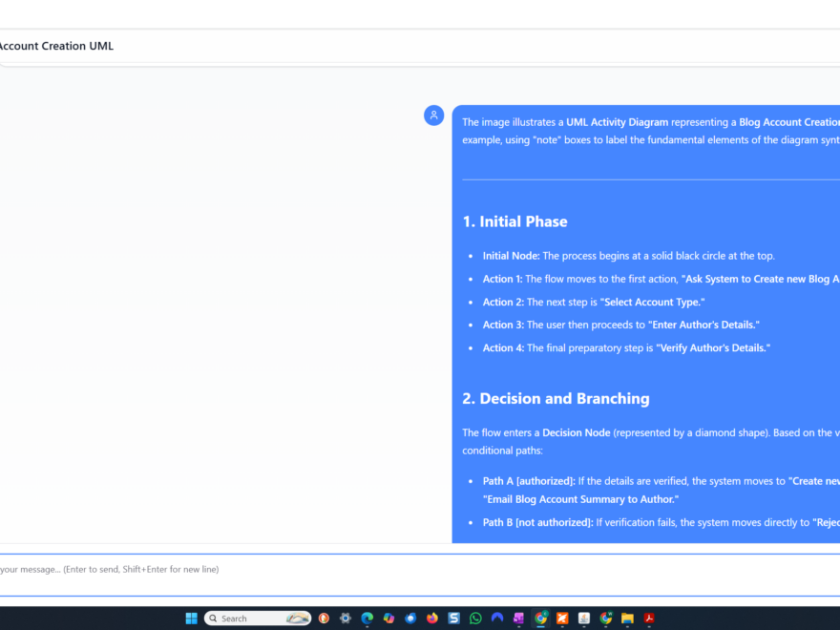Screen dimensions: 840x630
Task: Focus the message input field
Action: coord(420,570)
